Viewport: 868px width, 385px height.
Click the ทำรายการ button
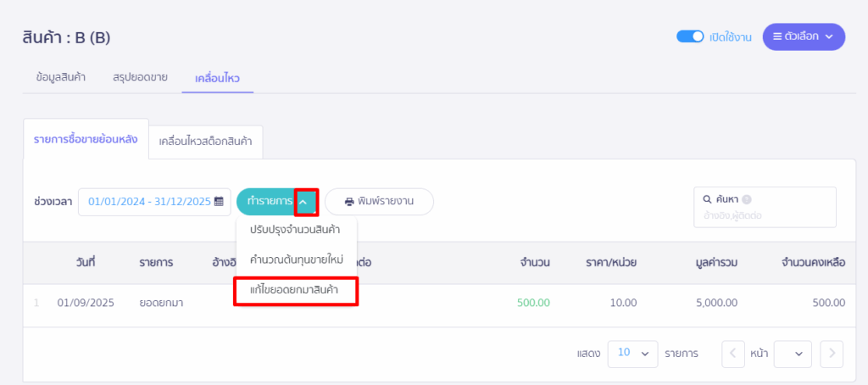269,202
